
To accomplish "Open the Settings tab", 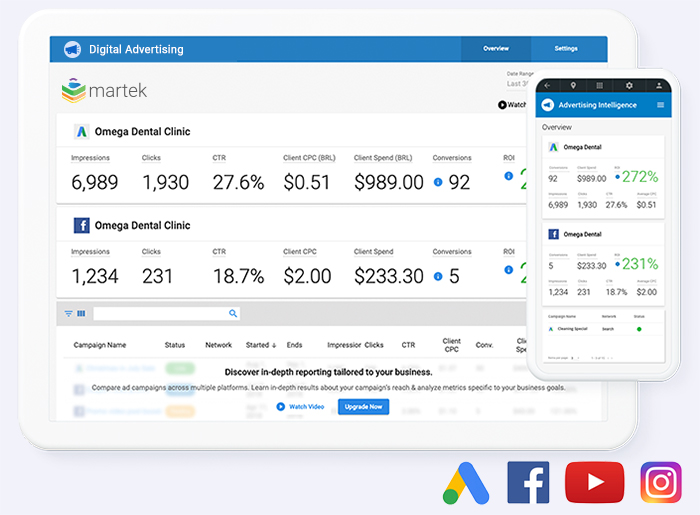I will (566, 49).
